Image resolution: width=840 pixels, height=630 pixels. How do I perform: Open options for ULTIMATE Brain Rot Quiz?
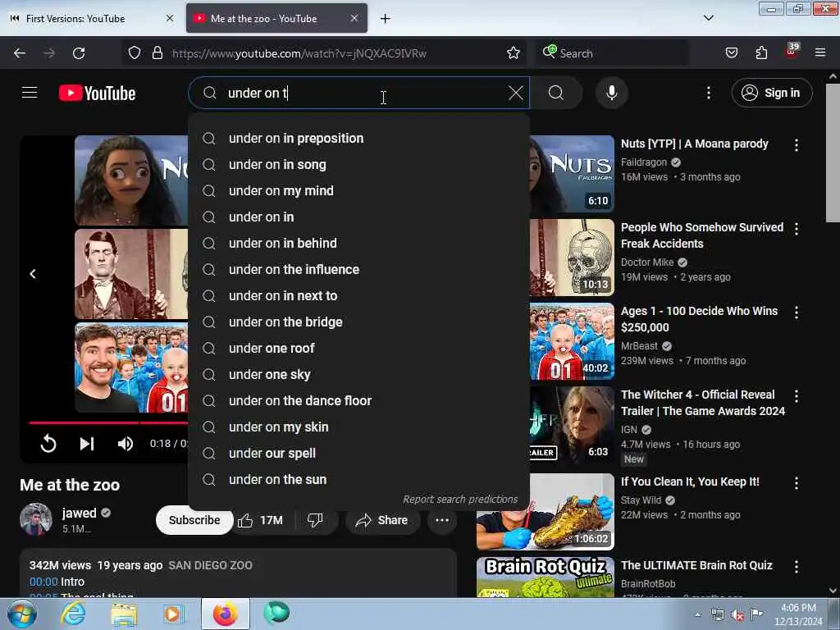click(796, 567)
